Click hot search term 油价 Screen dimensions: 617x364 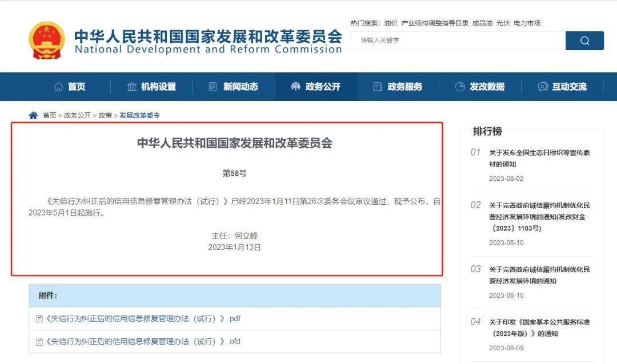coord(391,23)
